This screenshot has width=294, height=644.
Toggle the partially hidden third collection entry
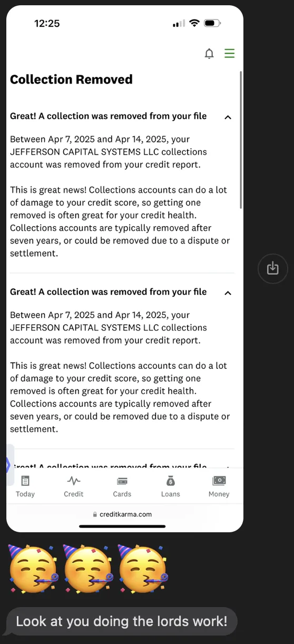point(228,466)
